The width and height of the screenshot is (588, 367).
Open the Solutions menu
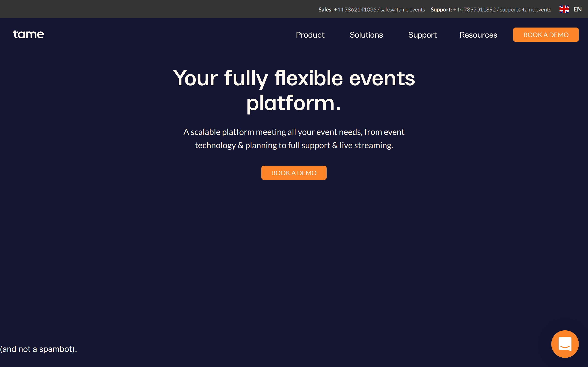(366, 35)
